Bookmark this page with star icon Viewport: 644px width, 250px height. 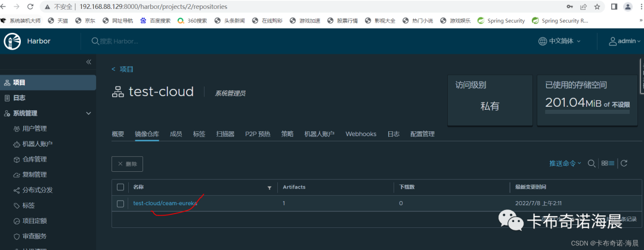[597, 7]
